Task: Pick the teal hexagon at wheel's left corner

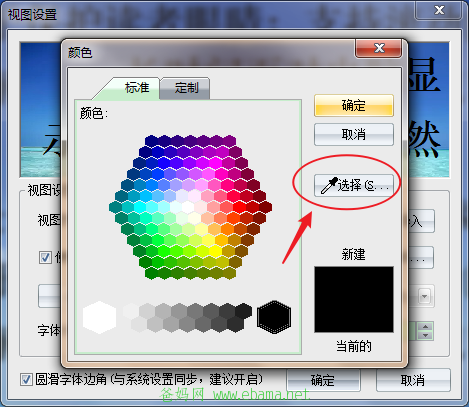Action: pos(115,207)
